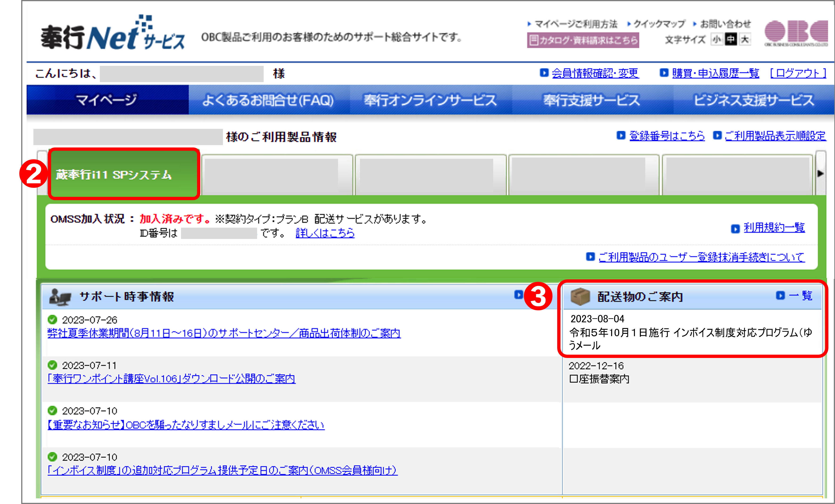Click green check icon beside なりすましメール notice
This screenshot has width=835, height=504.
[x=52, y=411]
